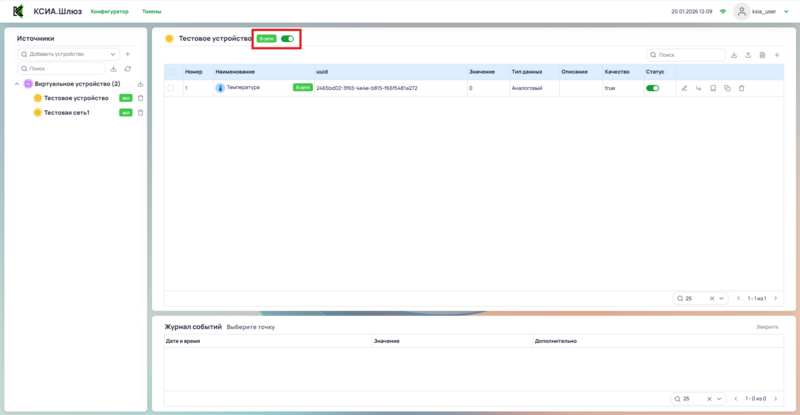Screen dimensions: 800x415
Task: Click copy icon in Температура row
Action: click(x=727, y=88)
